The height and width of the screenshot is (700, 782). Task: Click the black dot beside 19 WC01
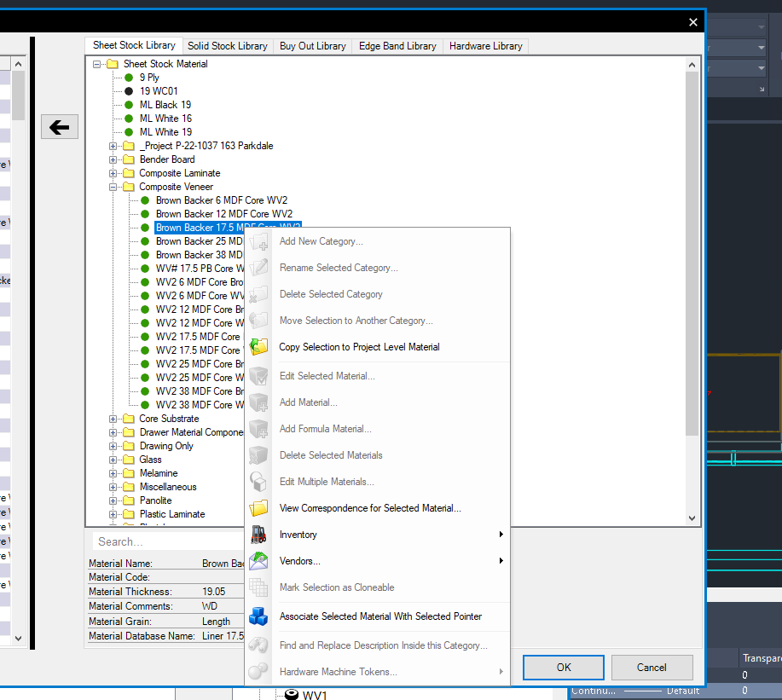pyautogui.click(x=129, y=91)
